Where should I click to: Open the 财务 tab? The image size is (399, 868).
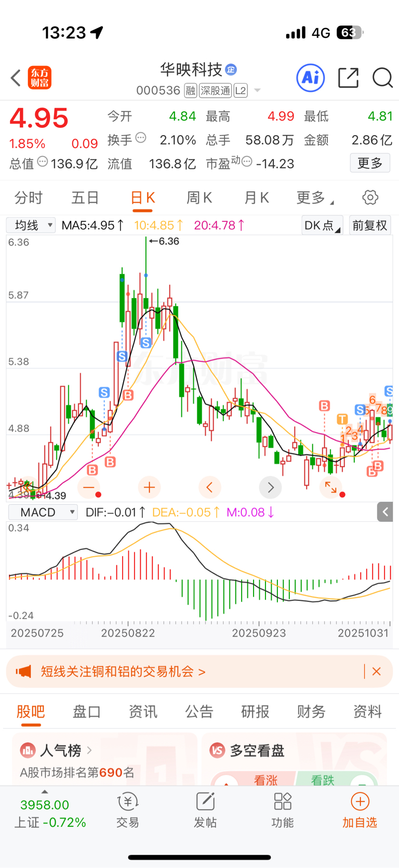click(311, 712)
